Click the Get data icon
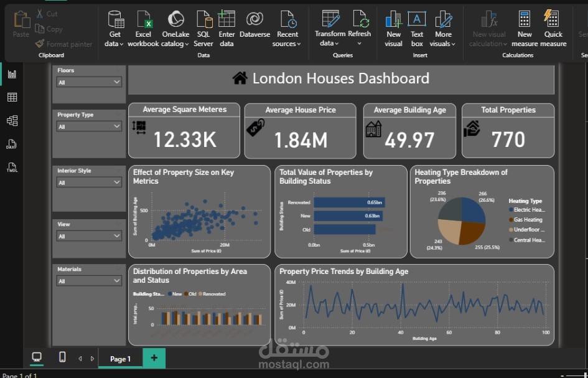Viewport: 588px width, 378px height. 115,20
